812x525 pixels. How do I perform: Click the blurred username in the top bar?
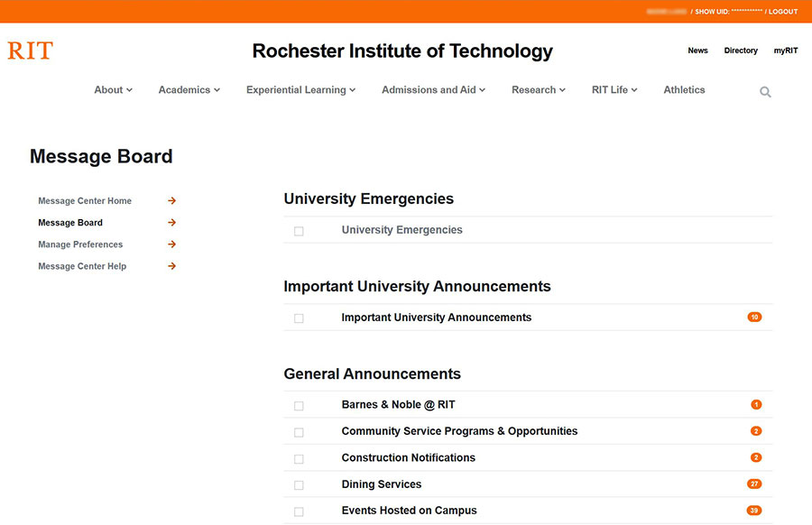coord(667,12)
